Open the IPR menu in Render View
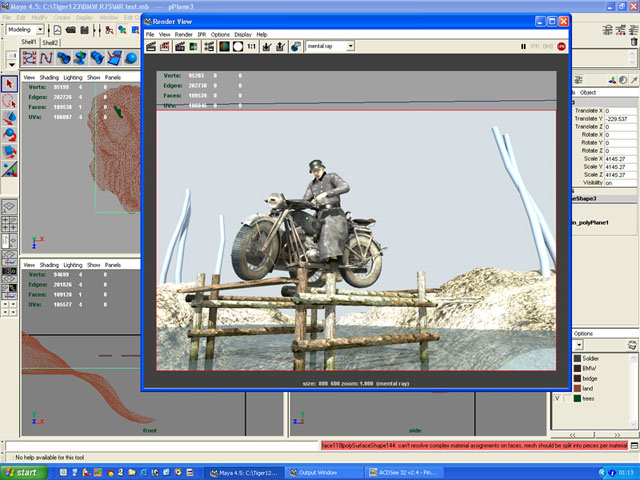 coord(202,34)
